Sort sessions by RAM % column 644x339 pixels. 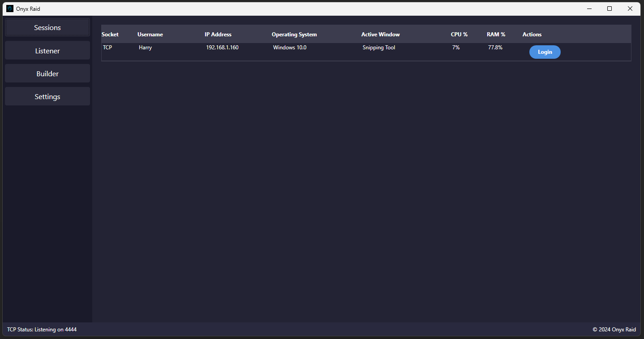pos(496,34)
